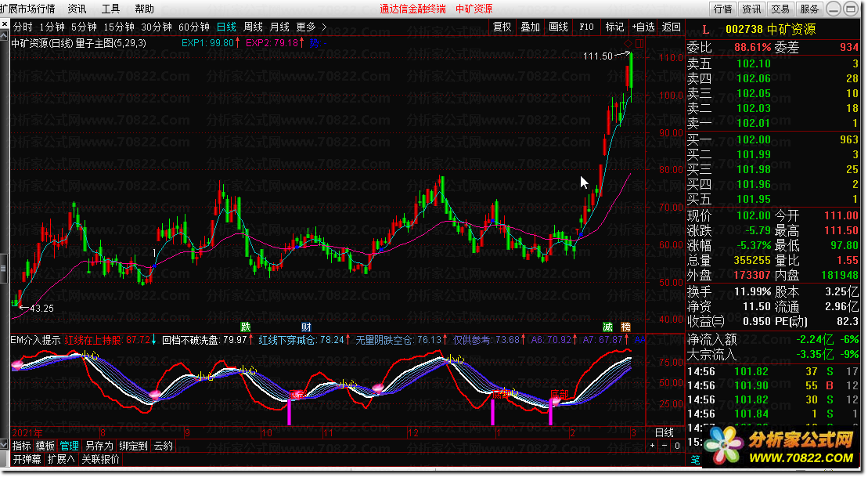The image size is (868, 477).
Task: Click the 行情 button at top right
Action: [x=723, y=9]
